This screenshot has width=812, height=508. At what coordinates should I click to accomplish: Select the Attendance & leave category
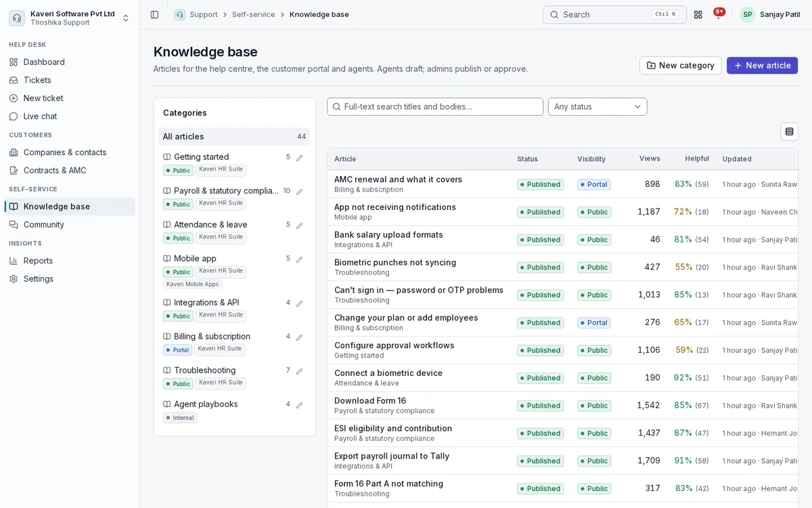pos(210,224)
